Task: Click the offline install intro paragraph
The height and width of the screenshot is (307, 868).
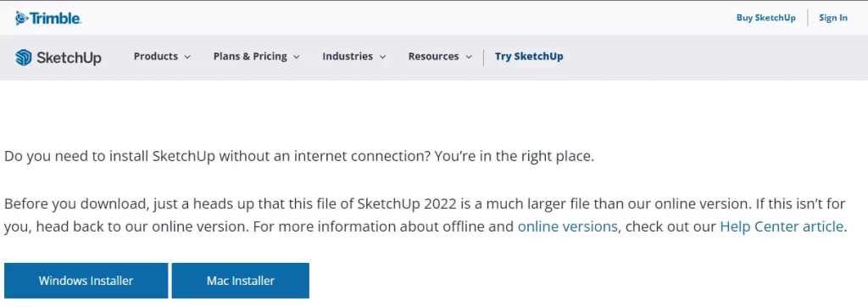Action: (x=299, y=156)
